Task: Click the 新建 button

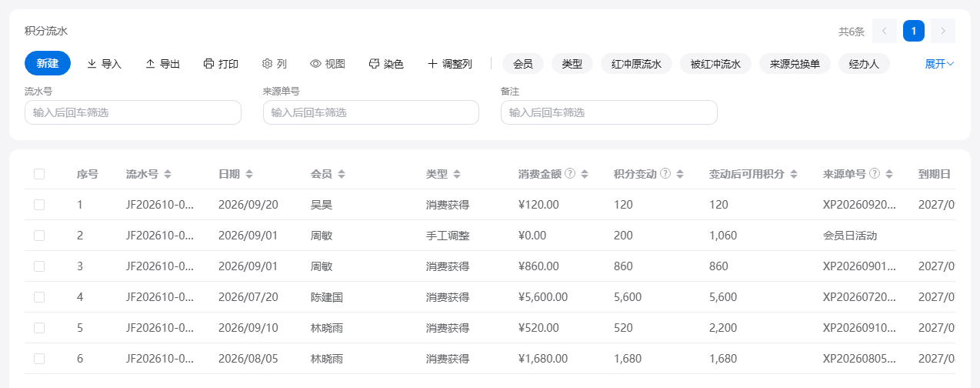Action: (x=48, y=63)
